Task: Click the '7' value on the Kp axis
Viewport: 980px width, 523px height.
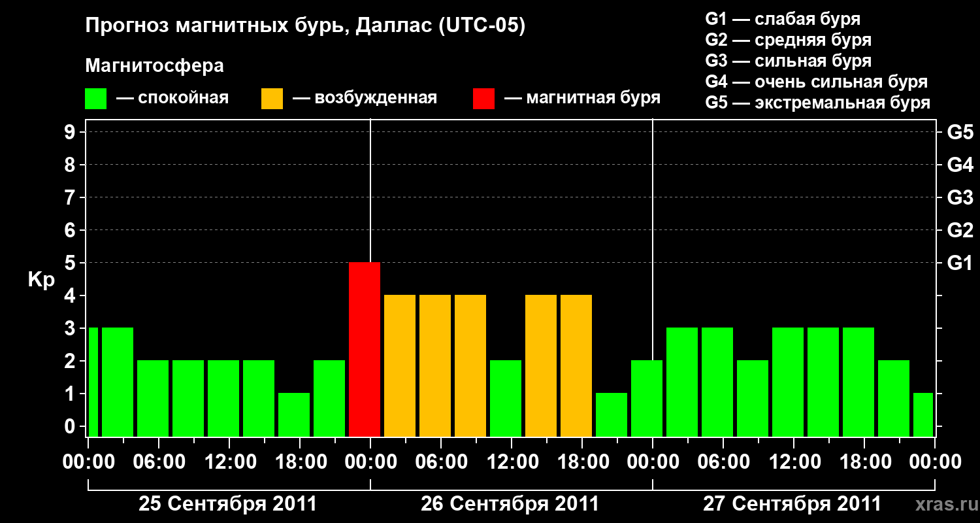Action: (x=71, y=197)
